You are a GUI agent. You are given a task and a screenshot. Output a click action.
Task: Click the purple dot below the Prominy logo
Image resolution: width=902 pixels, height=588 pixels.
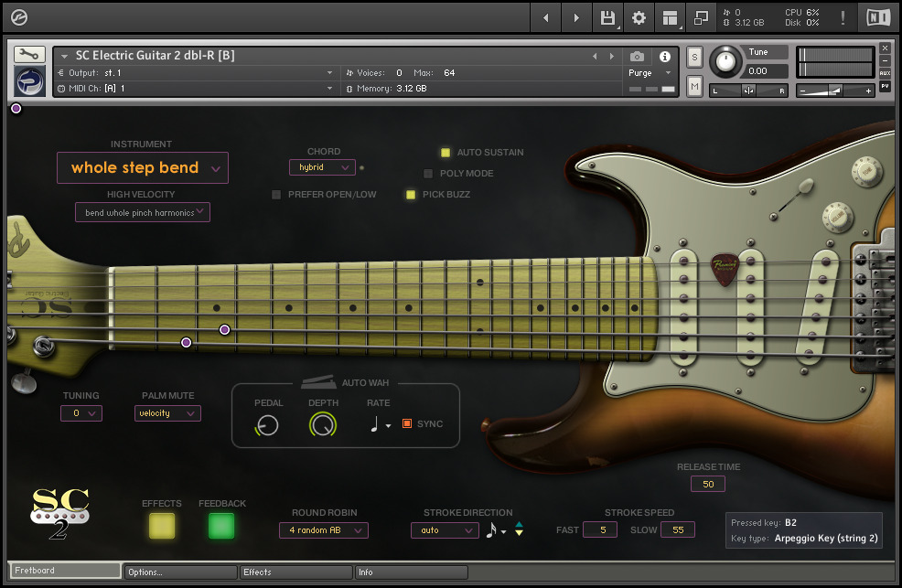[16, 108]
